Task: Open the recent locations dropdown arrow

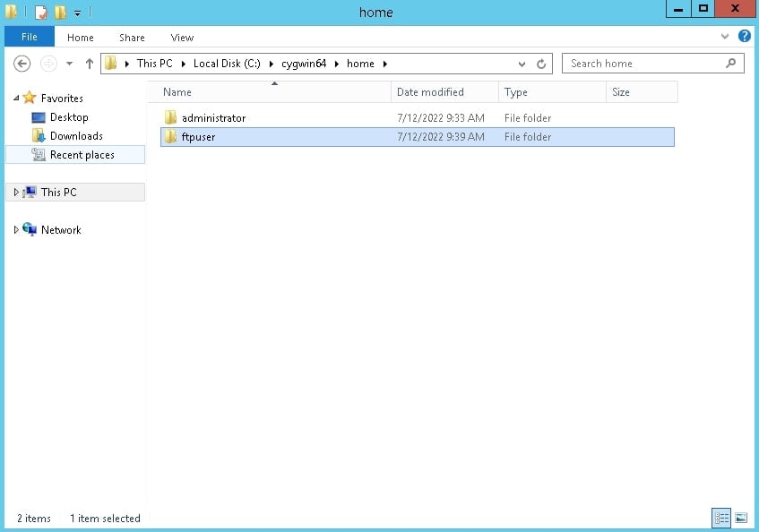Action: pos(70,64)
